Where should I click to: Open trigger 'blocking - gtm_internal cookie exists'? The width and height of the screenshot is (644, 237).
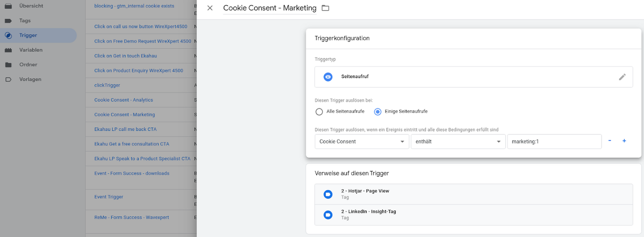pyautogui.click(x=134, y=6)
